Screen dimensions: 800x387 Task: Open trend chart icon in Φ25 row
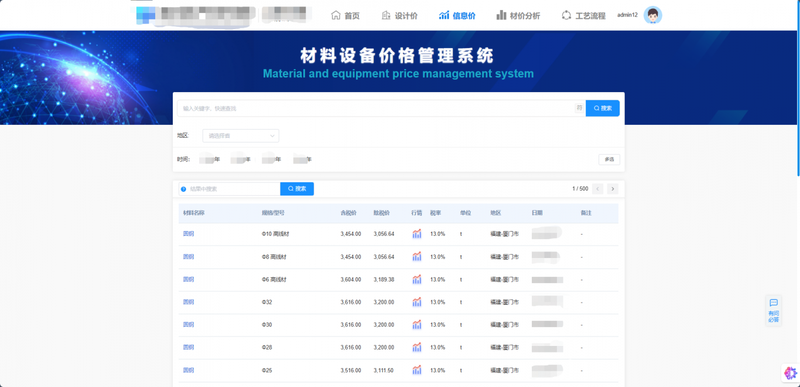pos(417,370)
